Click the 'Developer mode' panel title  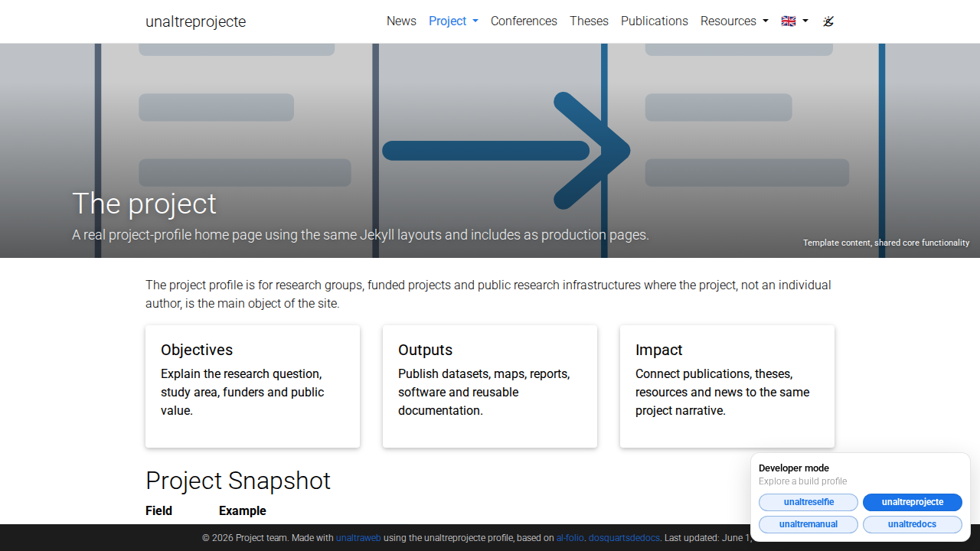pyautogui.click(x=794, y=468)
